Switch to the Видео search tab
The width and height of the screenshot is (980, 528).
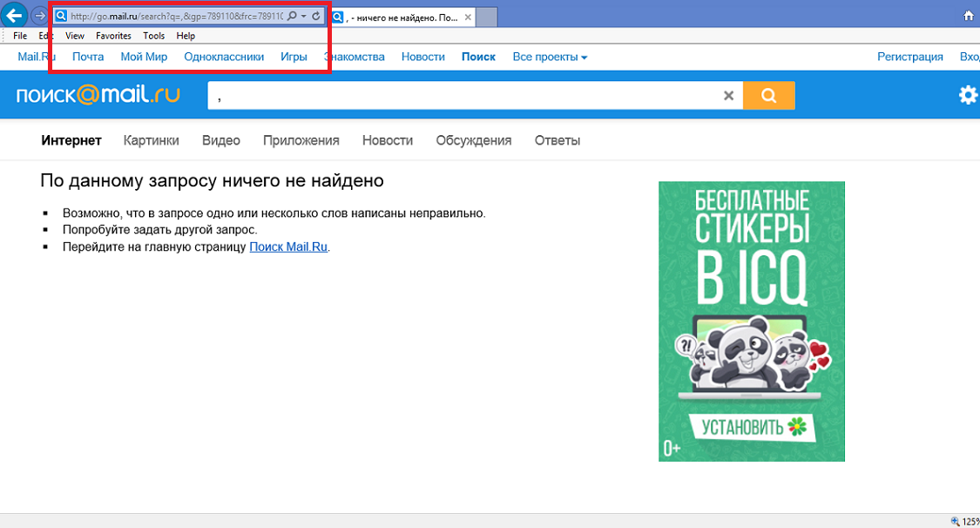click(x=221, y=140)
